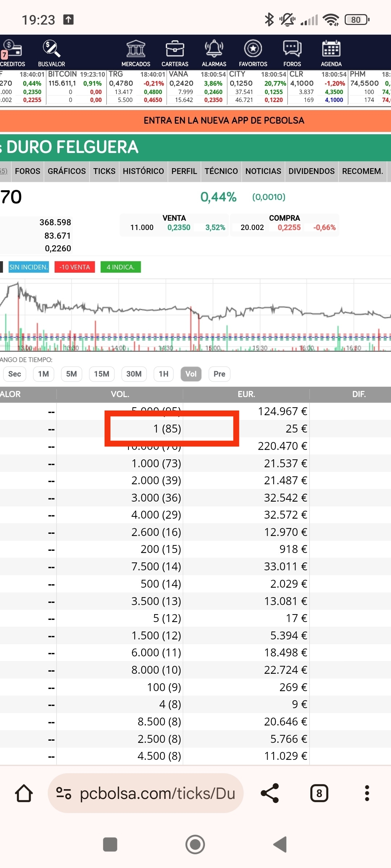Open the Mercados bank icon

pos(136,53)
